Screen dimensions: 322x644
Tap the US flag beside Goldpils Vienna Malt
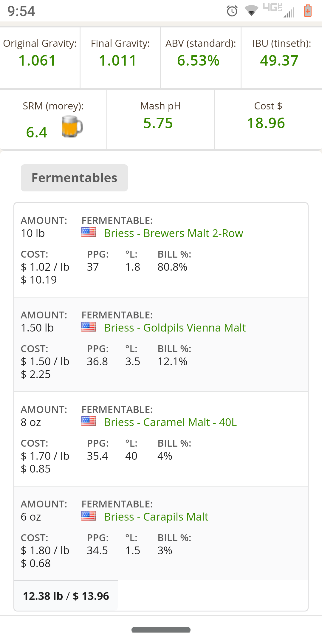(x=89, y=327)
